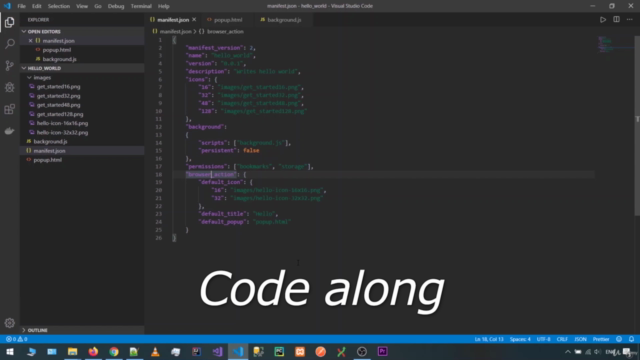The height and width of the screenshot is (360, 640).
Task: Open the Extensions view
Action: (9, 109)
